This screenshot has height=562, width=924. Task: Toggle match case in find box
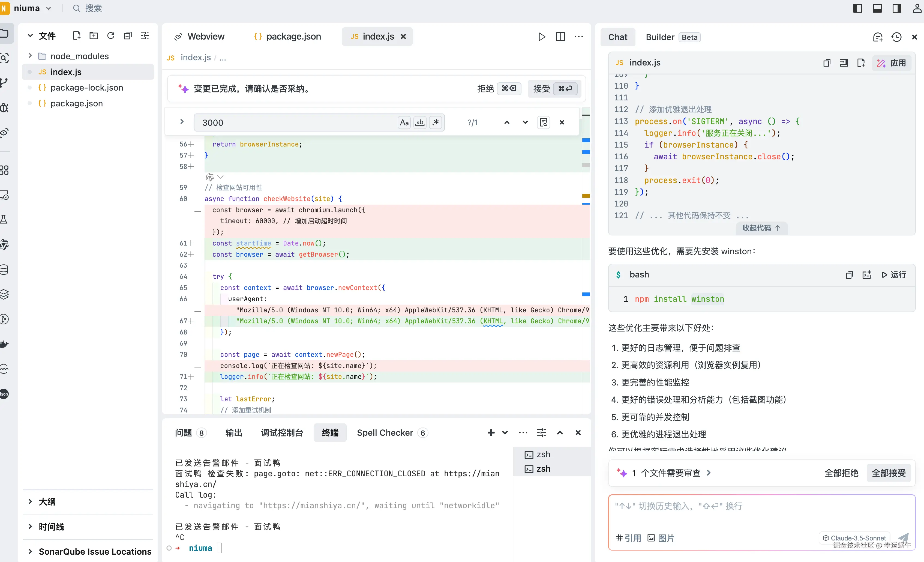point(404,122)
